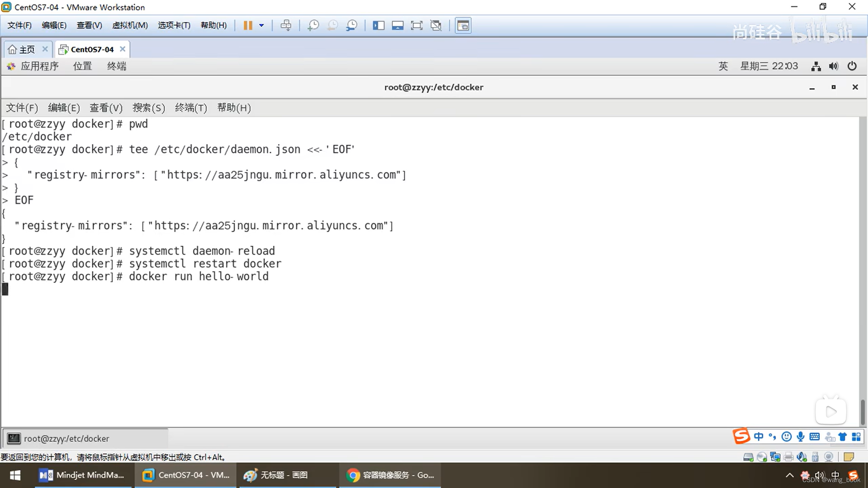This screenshot has height=488, width=868.
Task: Click the GNOME volume speaker icon
Action: tap(834, 66)
